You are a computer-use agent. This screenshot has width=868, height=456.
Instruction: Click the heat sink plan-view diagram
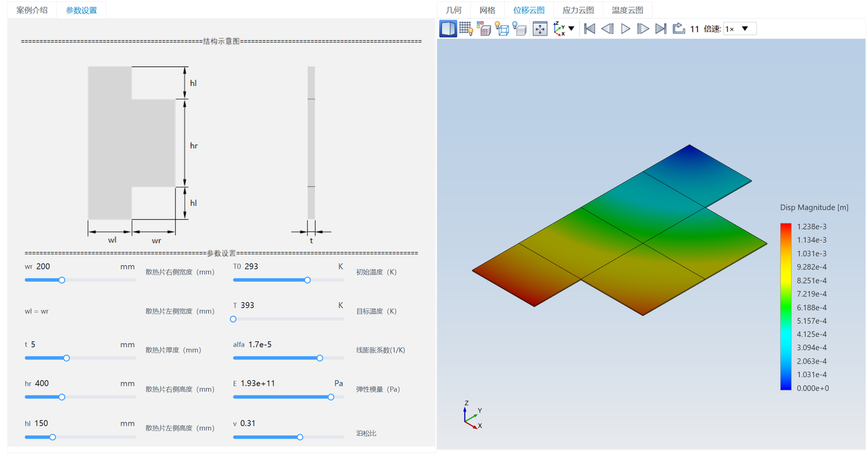point(131,143)
